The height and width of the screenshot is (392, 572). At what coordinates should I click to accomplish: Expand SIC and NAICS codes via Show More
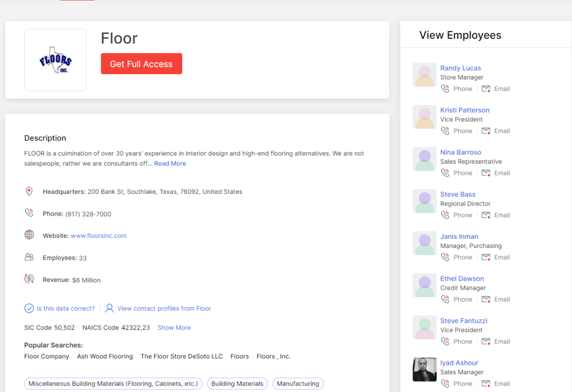tap(174, 328)
